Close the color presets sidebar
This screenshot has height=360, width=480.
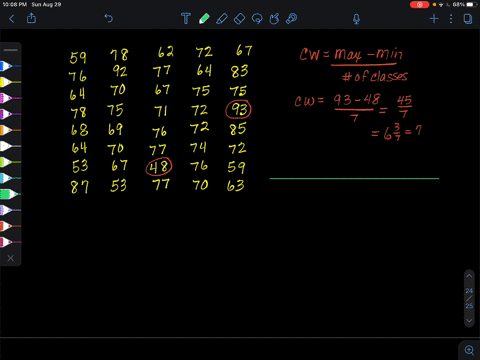11,258
